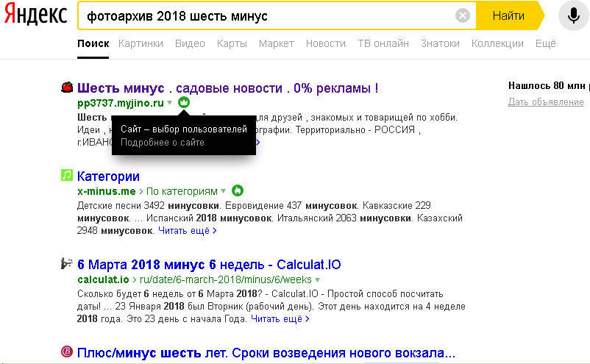Expand Читать ещё in x-minus.me snippet

pos(188,230)
